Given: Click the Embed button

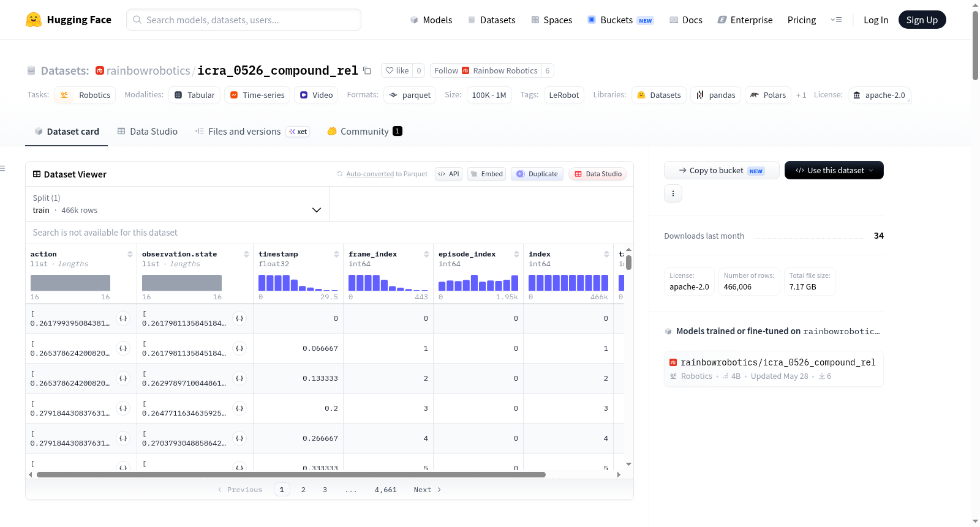Looking at the screenshot, I should coord(487,174).
